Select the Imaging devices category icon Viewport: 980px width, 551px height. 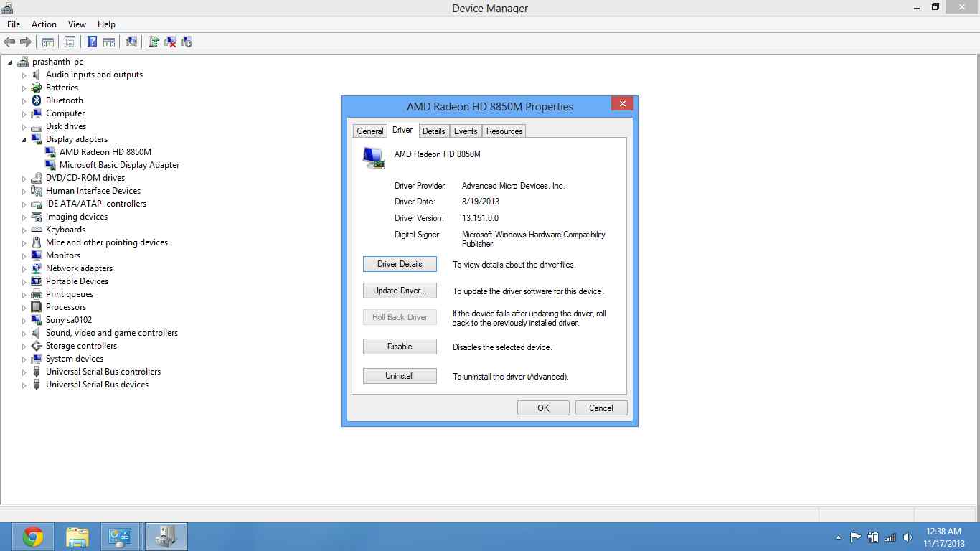[37, 217]
